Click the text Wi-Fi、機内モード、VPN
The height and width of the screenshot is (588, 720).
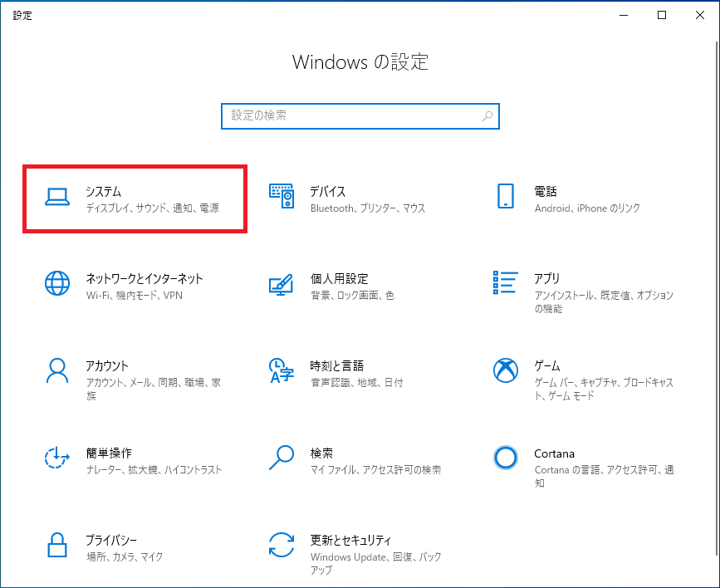(x=134, y=296)
